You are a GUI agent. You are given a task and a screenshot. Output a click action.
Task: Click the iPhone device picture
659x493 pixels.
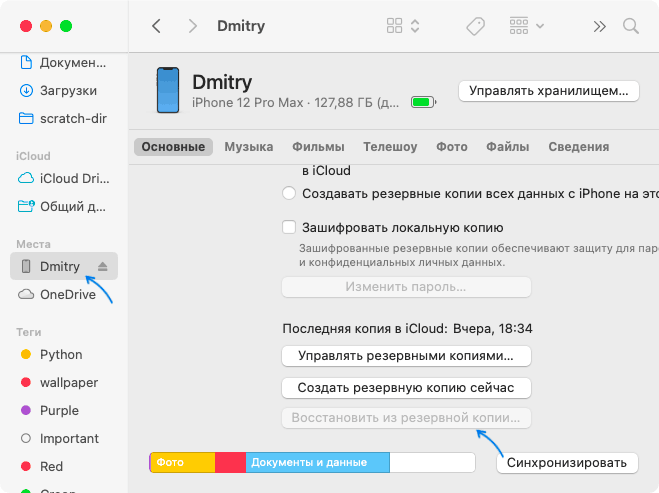point(168,90)
